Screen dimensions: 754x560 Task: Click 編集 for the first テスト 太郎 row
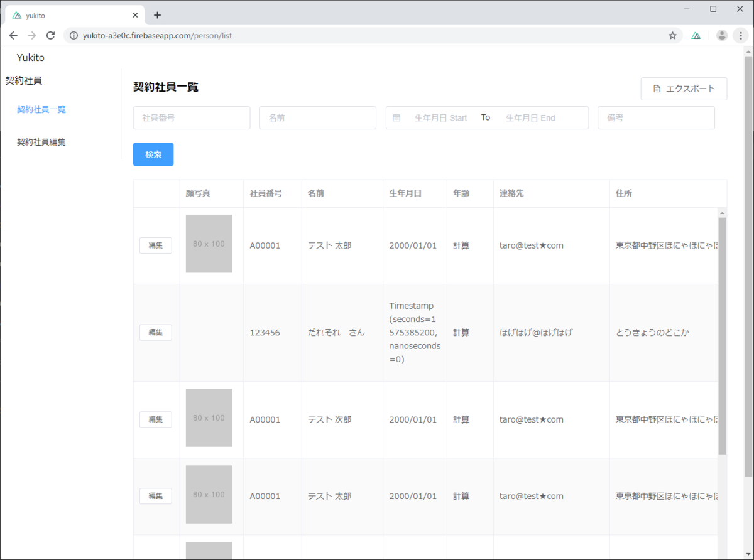click(x=156, y=245)
